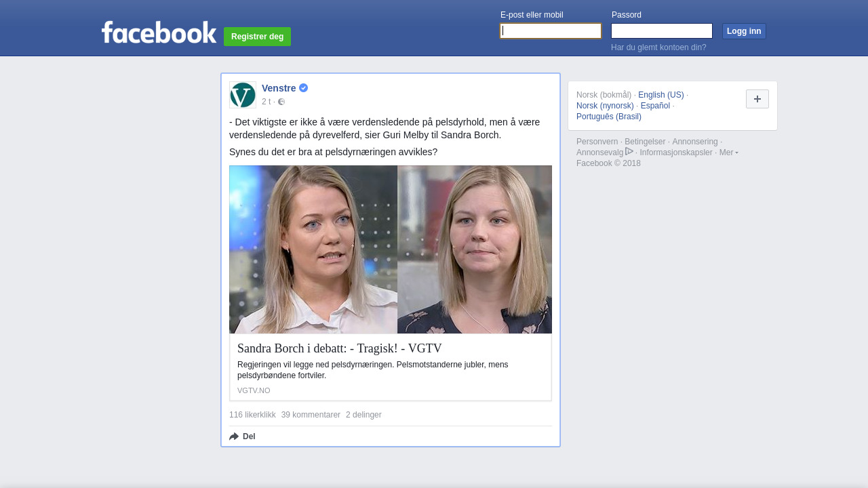Switch language to Português (Brasil)
Viewport: 868px width, 488px height.
(609, 117)
